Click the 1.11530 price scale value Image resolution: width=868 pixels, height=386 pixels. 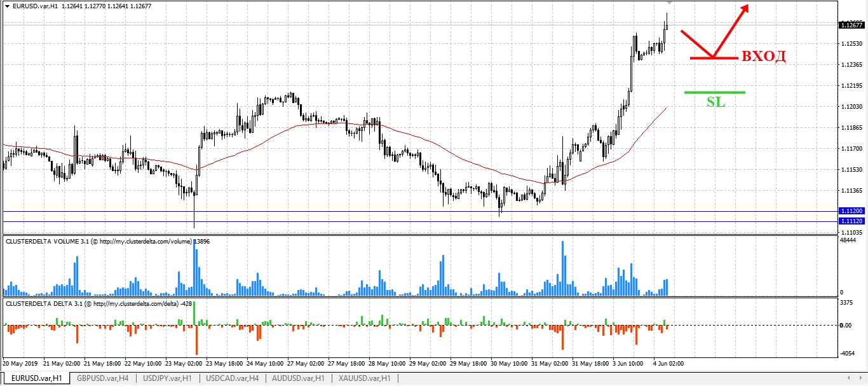(x=851, y=170)
